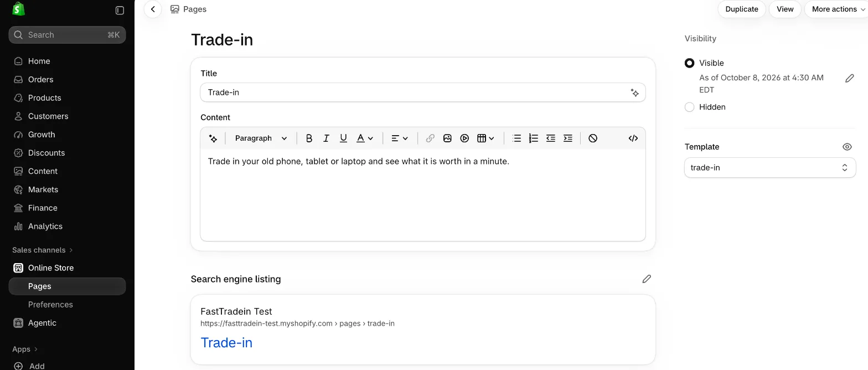868x370 pixels.
Task: Open Home in the sidebar
Action: pyautogui.click(x=67, y=61)
